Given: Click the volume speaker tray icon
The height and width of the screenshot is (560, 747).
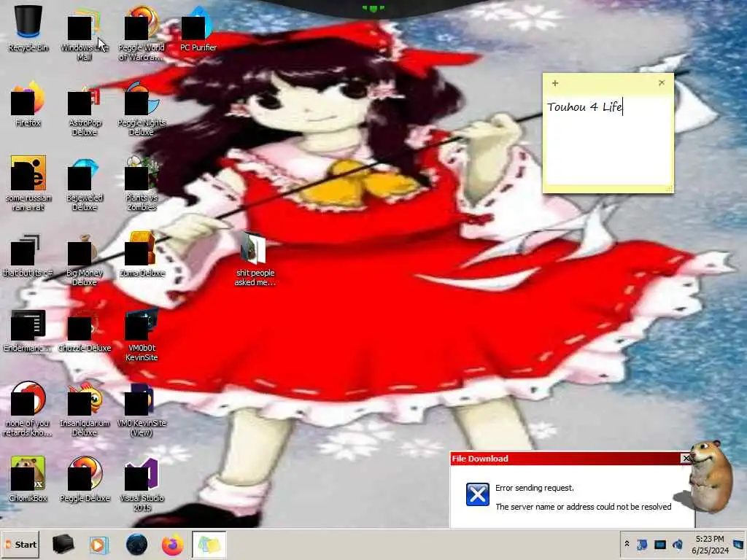Looking at the screenshot, I should tap(678, 544).
